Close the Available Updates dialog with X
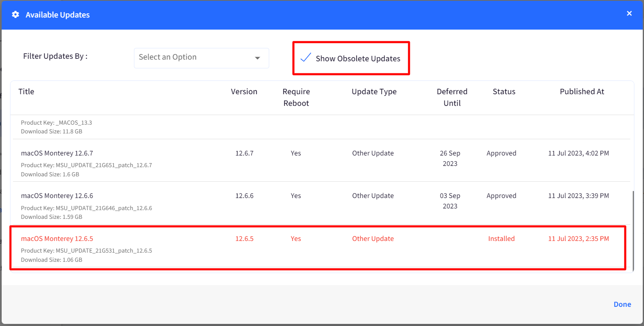This screenshot has width=644, height=326. click(x=629, y=13)
